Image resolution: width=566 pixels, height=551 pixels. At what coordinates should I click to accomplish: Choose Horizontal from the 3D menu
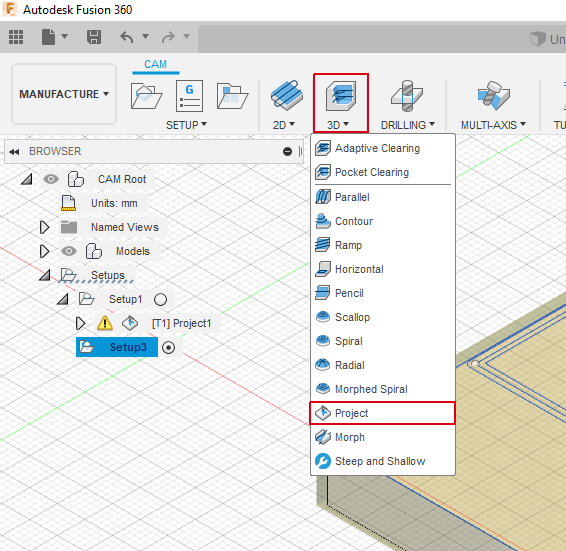(383, 269)
